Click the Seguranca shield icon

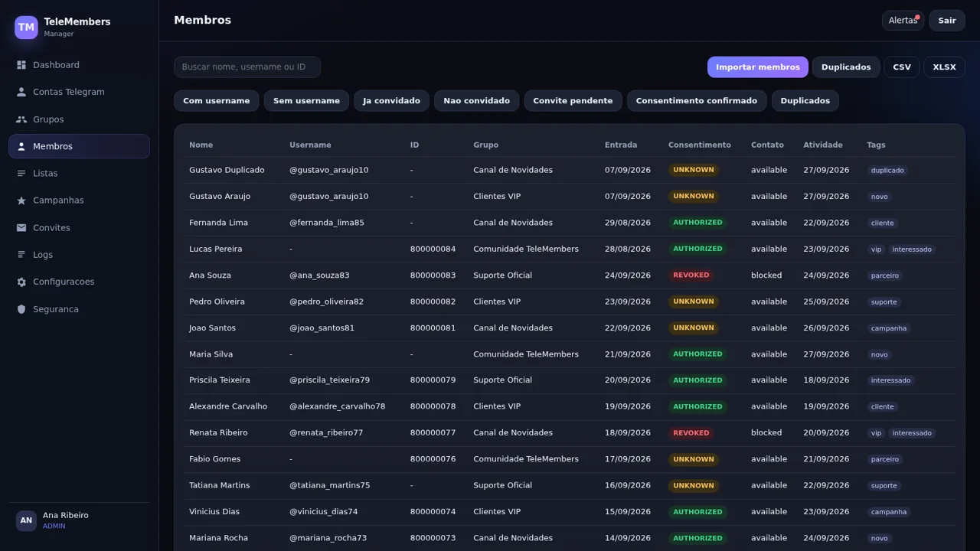coord(21,309)
